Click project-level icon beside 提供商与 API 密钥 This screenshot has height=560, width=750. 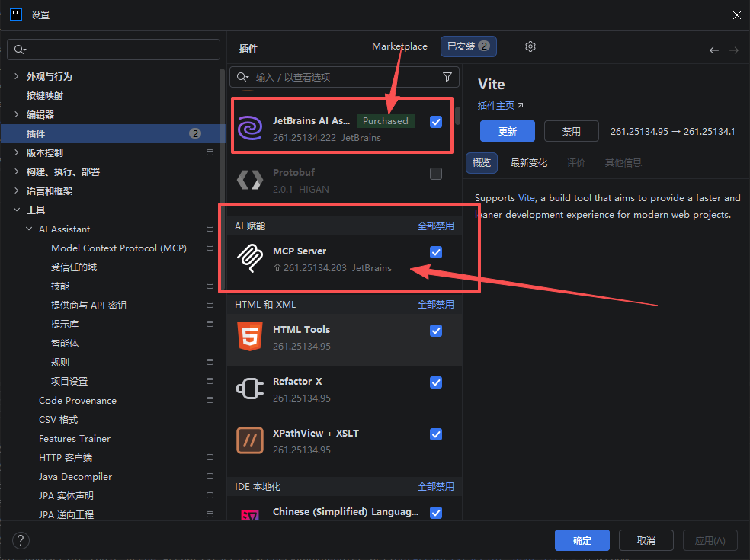(x=210, y=305)
